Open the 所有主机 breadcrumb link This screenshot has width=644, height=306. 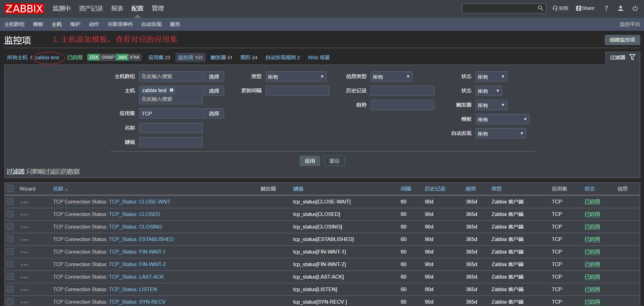pyautogui.click(x=17, y=57)
